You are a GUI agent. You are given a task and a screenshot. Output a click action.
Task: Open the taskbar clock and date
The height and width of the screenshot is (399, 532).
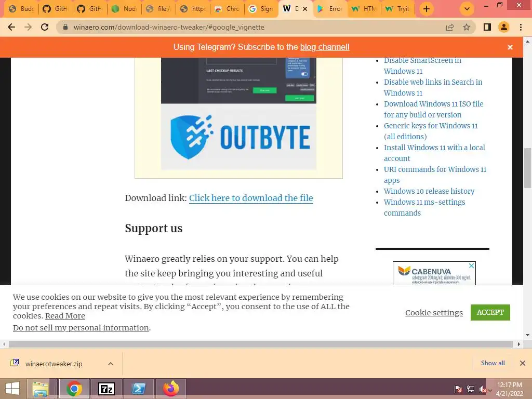[x=509, y=389]
